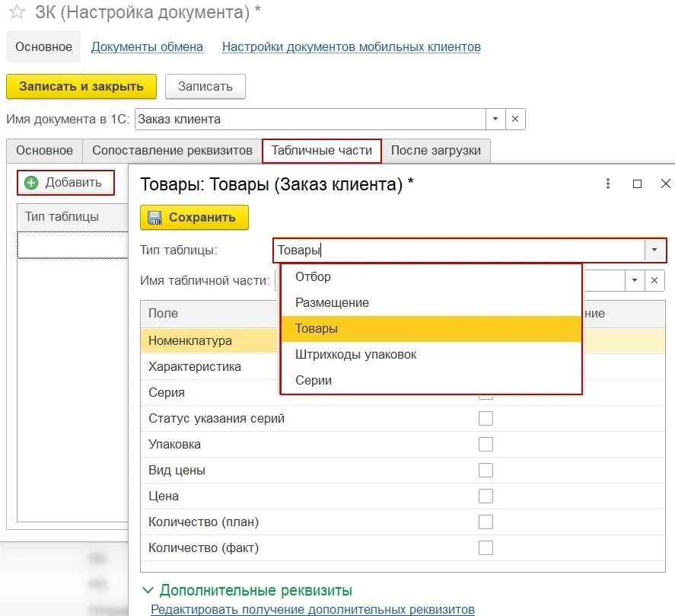Choose Штрихкоды упаковок from the list
This screenshot has width=675, height=616.
pos(431,355)
